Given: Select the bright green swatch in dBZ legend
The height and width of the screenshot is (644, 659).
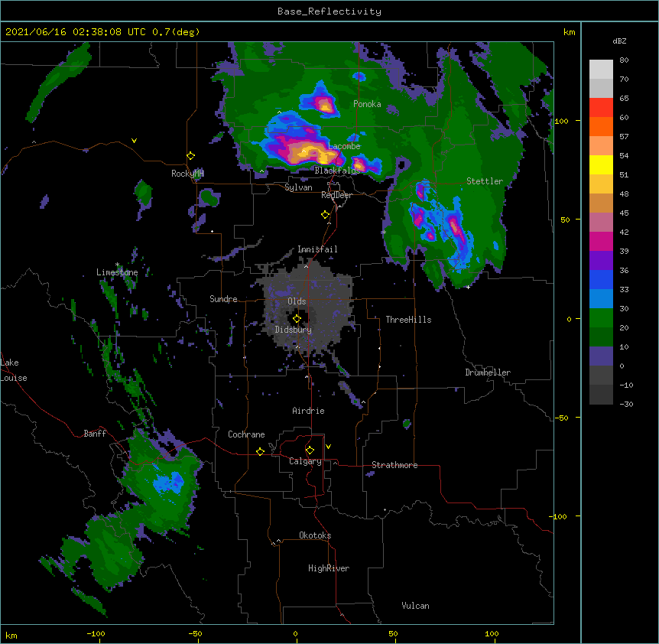Looking at the screenshot, I should pyautogui.click(x=601, y=318).
